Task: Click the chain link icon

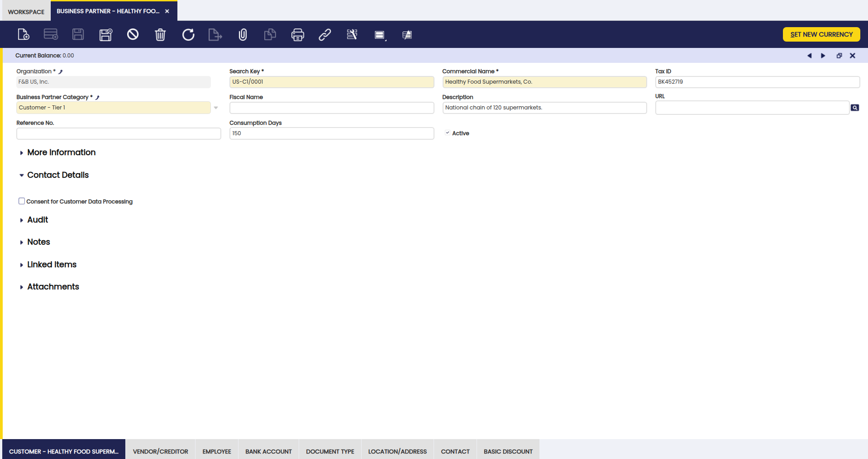Action: tap(325, 34)
